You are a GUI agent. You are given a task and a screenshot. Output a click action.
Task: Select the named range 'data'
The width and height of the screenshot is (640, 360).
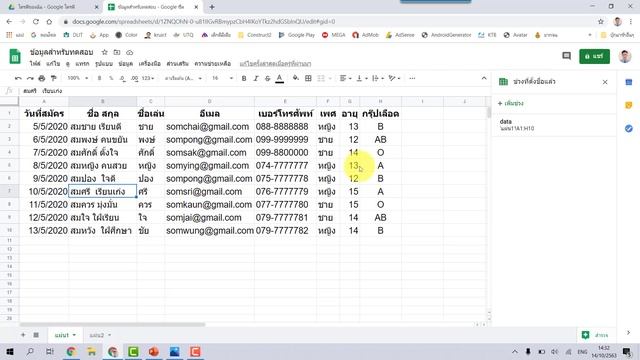(x=553, y=125)
